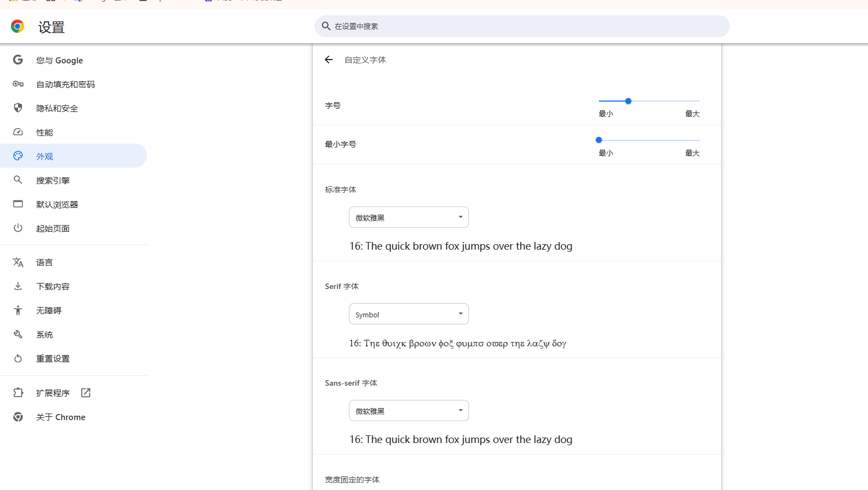The width and height of the screenshot is (868, 490).
Task: Click the 字号 slider handle
Action: (x=628, y=101)
